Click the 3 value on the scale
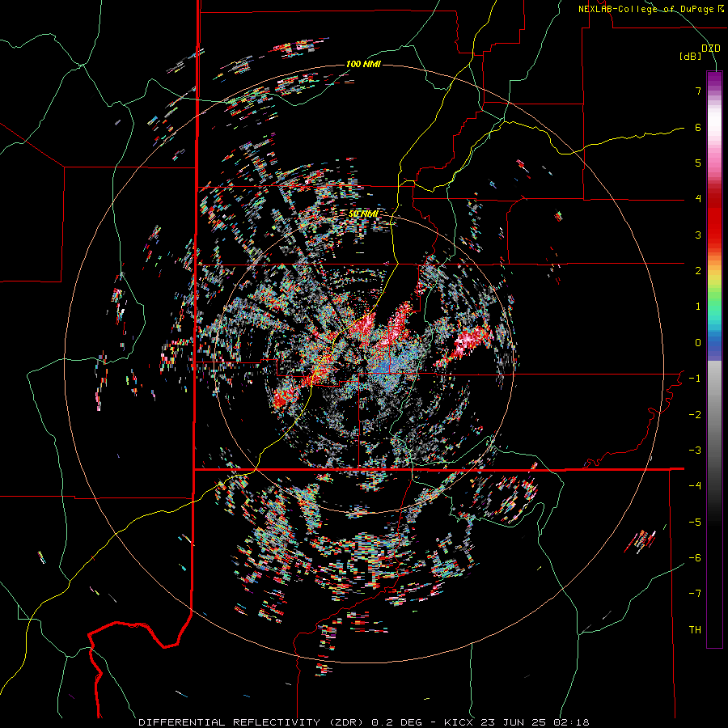 [698, 235]
